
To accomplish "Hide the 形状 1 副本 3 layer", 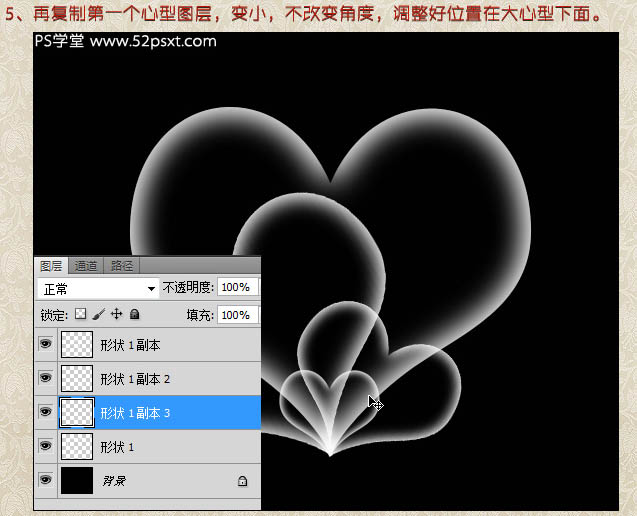I will click(45, 412).
